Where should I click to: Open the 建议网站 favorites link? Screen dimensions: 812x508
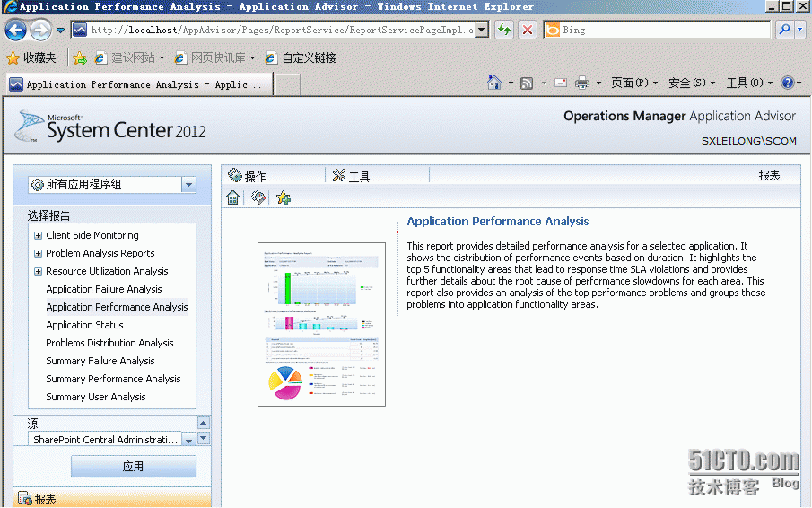pos(129,58)
